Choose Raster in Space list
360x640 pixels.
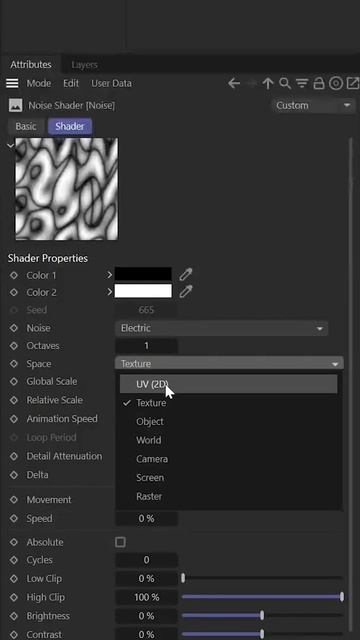[x=229, y=497]
